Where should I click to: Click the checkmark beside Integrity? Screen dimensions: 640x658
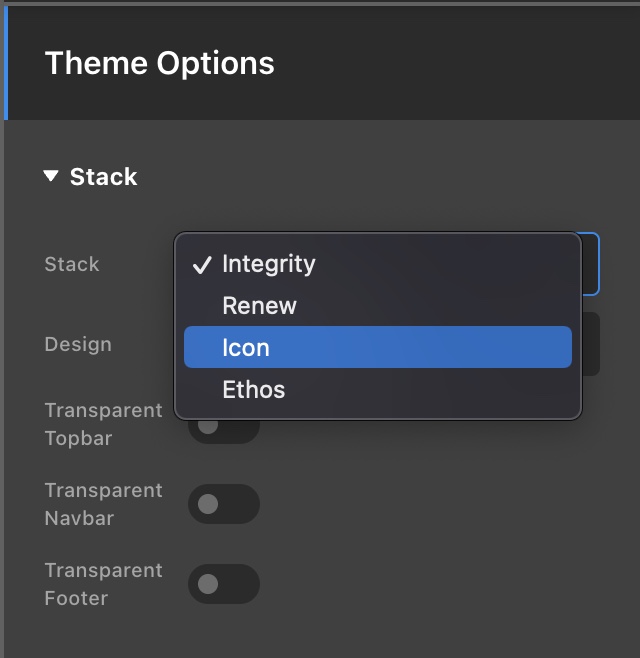click(x=202, y=265)
